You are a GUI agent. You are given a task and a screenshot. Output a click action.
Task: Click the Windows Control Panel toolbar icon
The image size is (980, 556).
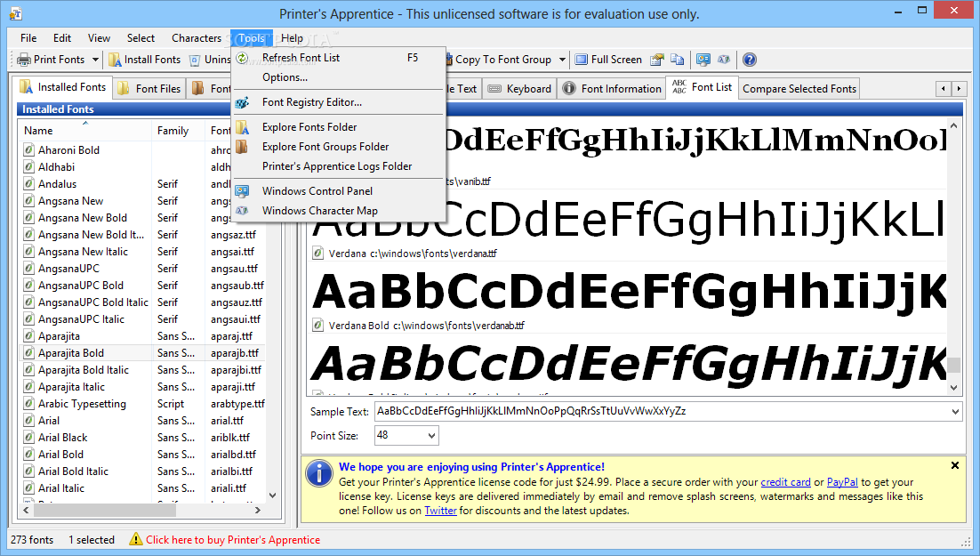point(703,60)
